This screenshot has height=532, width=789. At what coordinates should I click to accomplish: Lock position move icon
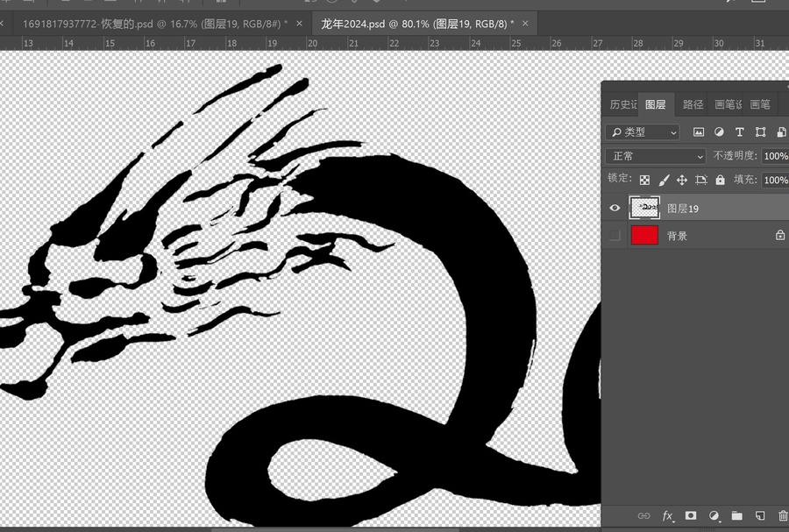pos(682,180)
